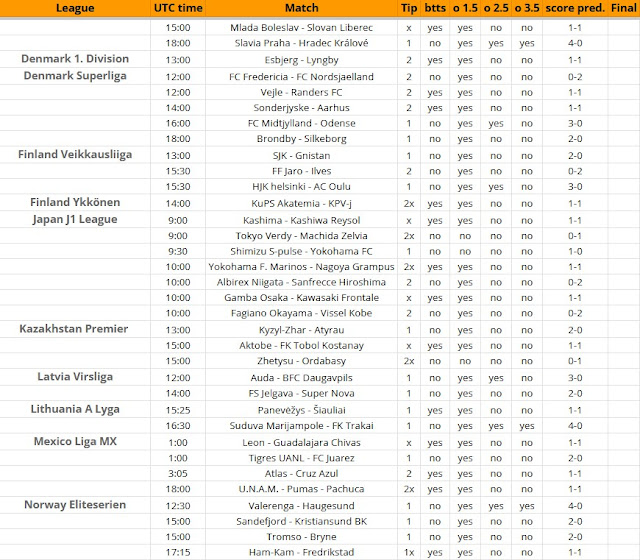This screenshot has height=560, width=640.
Task: Select the Mexico Liga MX league label
Action: tap(75, 441)
